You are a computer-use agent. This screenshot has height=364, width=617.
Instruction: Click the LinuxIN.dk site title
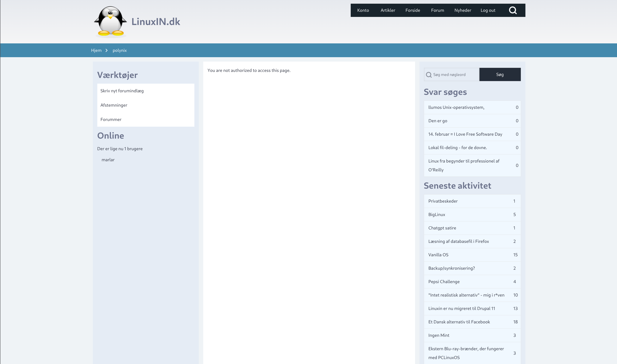pyautogui.click(x=156, y=22)
